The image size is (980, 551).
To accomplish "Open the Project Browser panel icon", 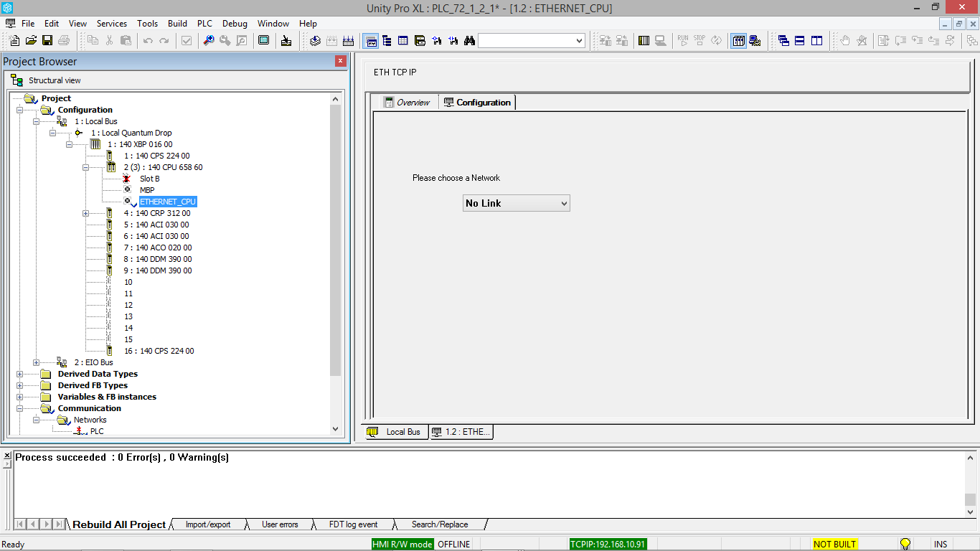I will (x=371, y=41).
